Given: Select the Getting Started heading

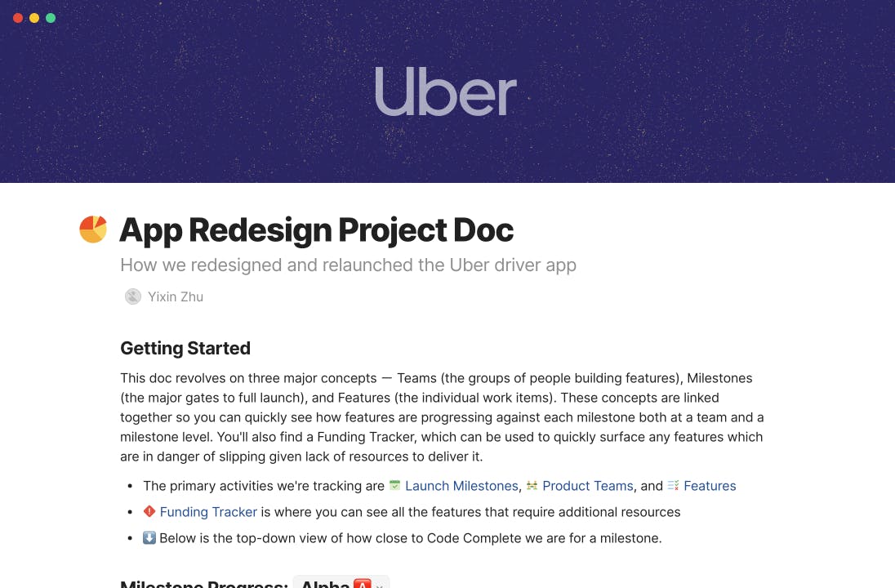Looking at the screenshot, I should tap(185, 348).
